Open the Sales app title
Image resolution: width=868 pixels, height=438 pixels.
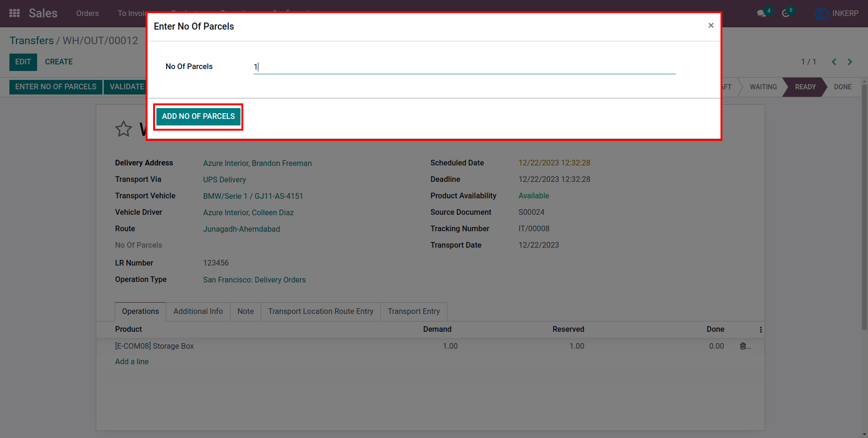click(43, 13)
